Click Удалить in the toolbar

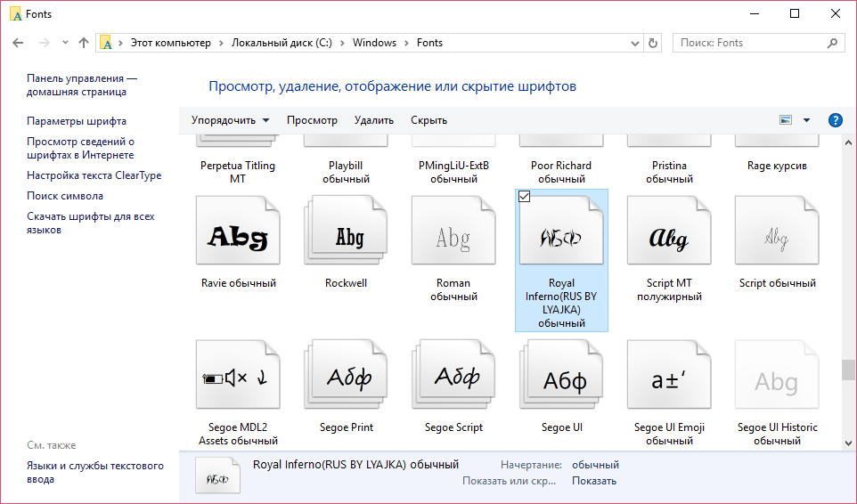(373, 120)
